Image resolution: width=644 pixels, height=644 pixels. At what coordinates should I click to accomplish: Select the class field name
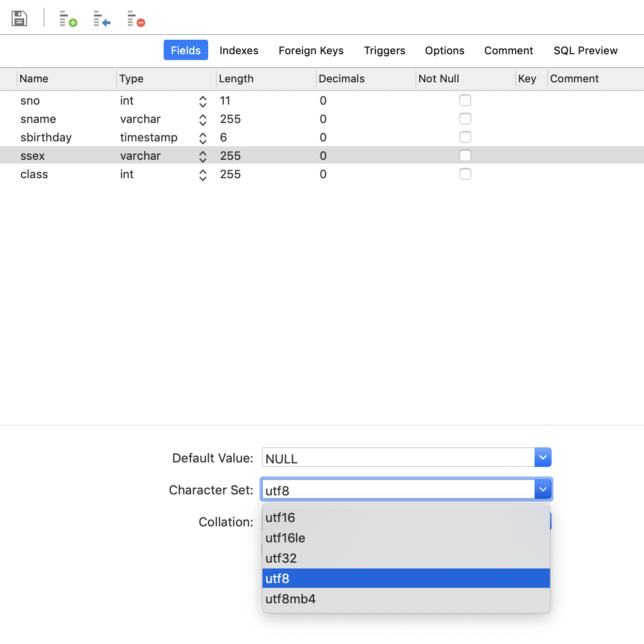pos(34,174)
